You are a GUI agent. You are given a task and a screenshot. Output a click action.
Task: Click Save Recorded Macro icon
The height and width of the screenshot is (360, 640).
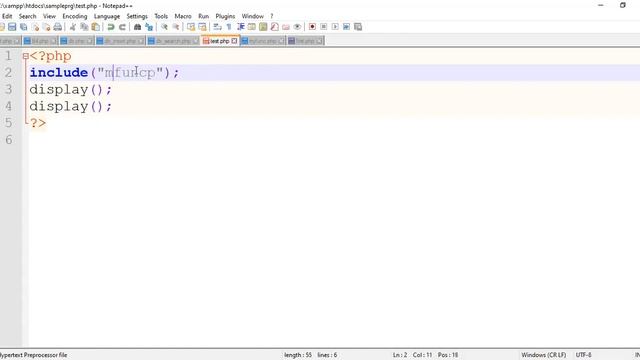[x=358, y=27]
